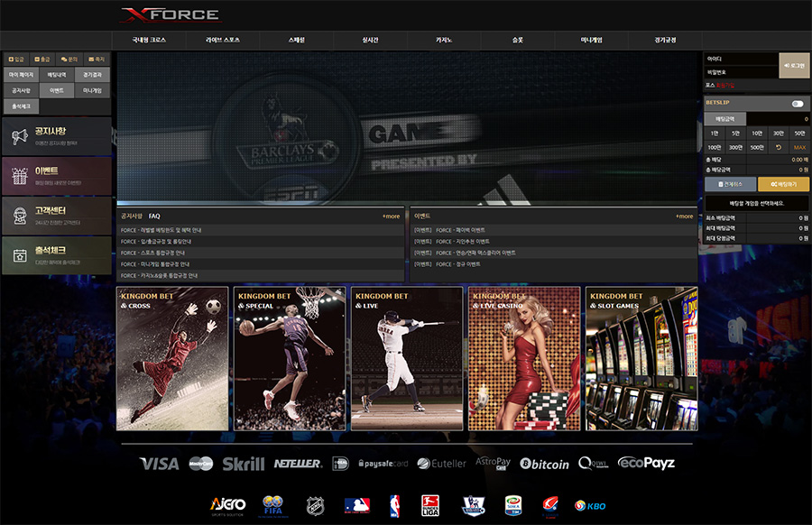Switch to the FAQ tab
This screenshot has width=812, height=525.
click(x=154, y=216)
